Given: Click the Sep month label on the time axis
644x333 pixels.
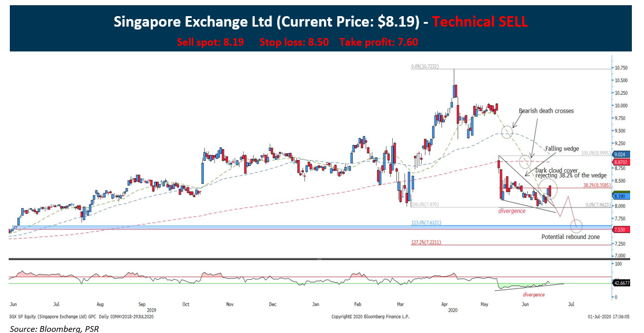Looking at the screenshot, I should 142,305.
